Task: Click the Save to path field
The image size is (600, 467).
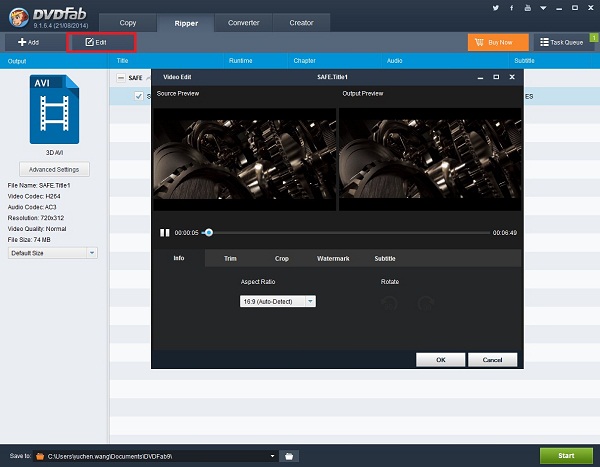Action: 155,456
